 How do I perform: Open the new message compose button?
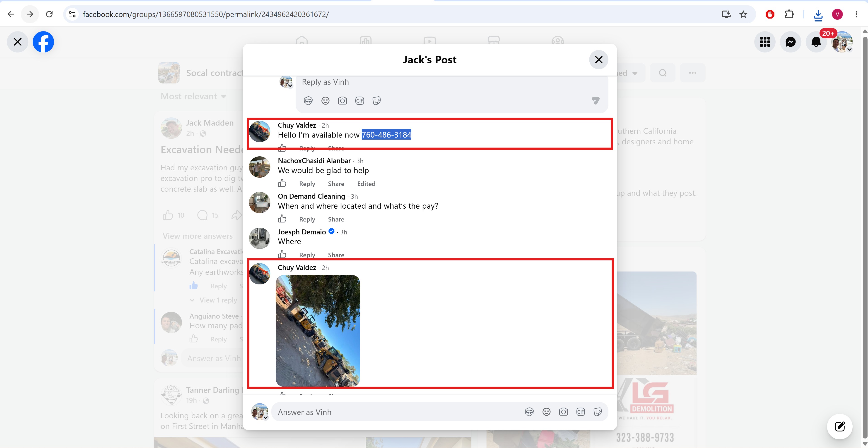[x=840, y=427]
